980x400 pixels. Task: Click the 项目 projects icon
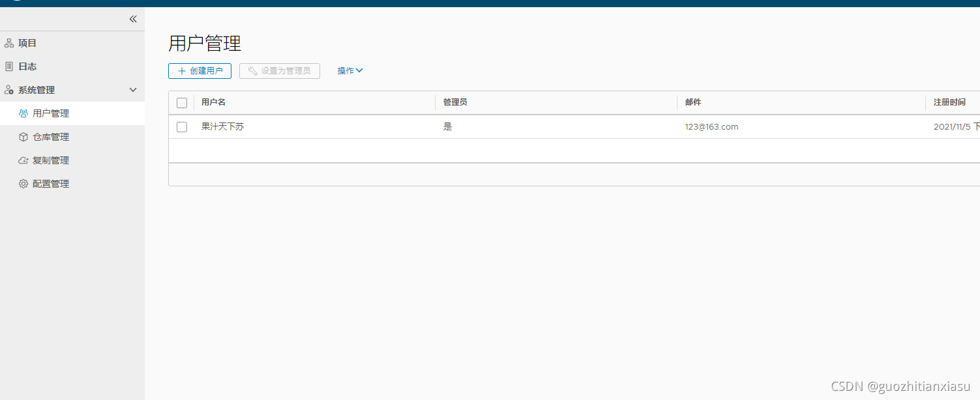pyautogui.click(x=9, y=43)
